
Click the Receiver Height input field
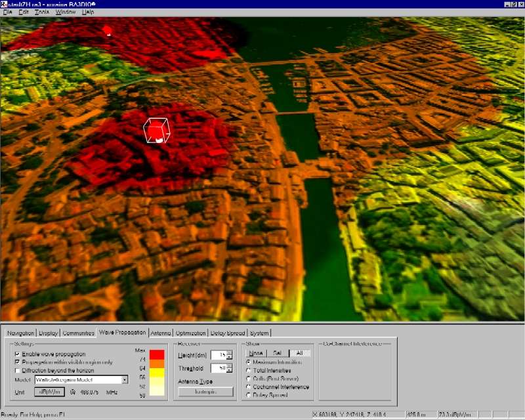218,355
